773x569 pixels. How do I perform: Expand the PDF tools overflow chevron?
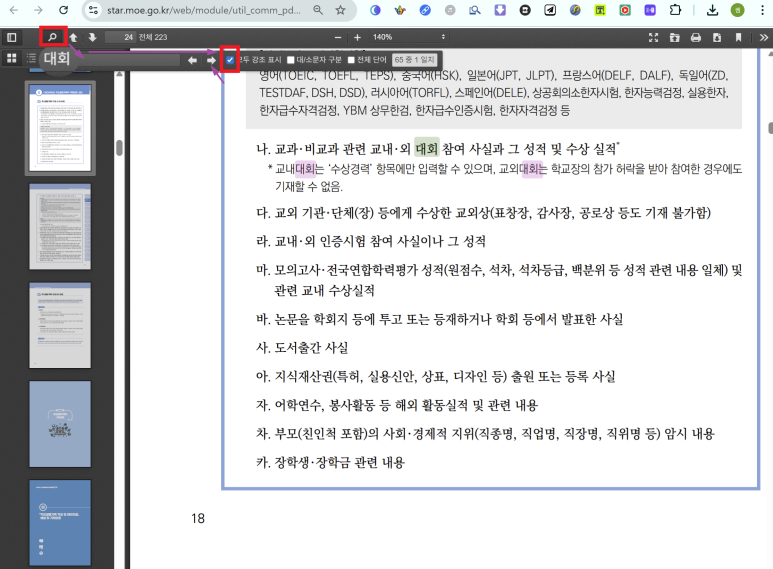[762, 37]
